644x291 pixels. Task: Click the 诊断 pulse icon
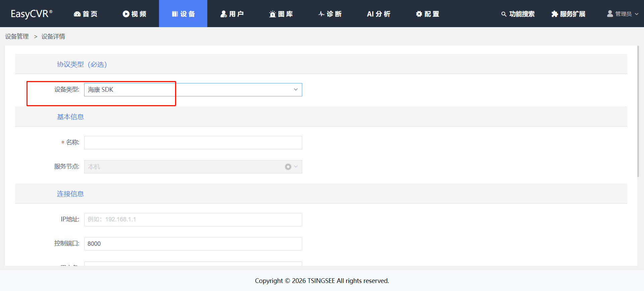point(321,14)
